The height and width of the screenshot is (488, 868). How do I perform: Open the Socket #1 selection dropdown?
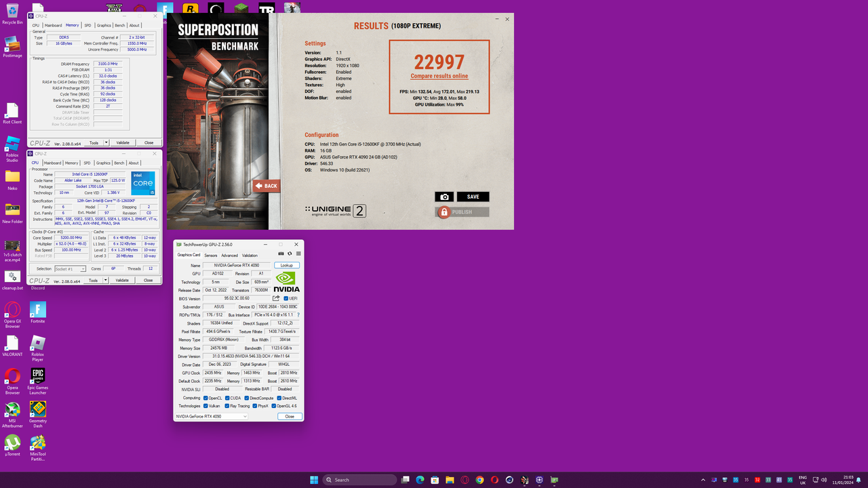click(71, 269)
